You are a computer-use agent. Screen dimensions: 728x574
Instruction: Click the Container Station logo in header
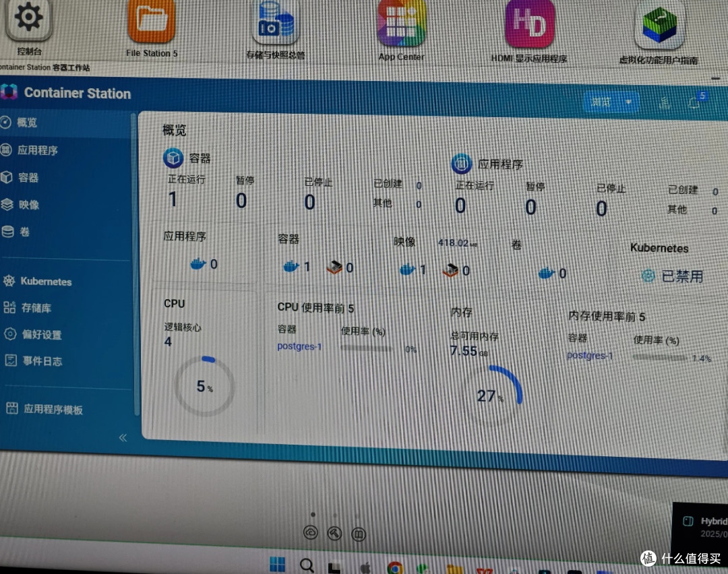coord(9,92)
